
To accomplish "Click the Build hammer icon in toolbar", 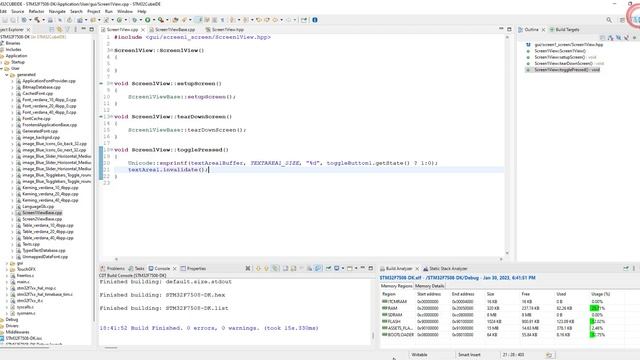I will (37, 20).
